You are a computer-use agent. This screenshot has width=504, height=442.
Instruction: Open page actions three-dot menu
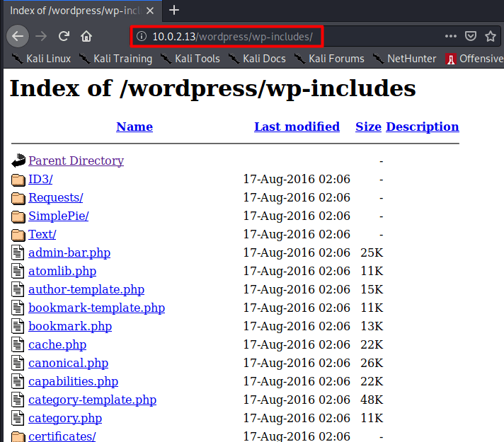click(x=451, y=36)
